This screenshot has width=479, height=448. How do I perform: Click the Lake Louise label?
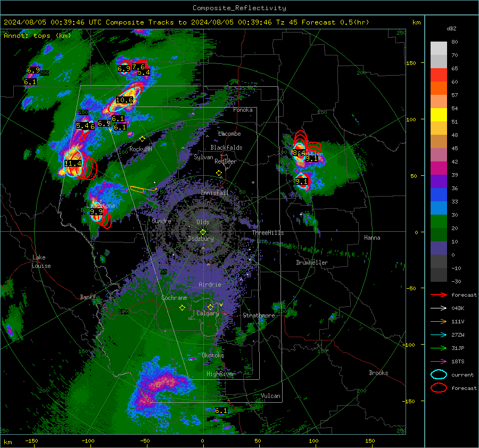(41, 262)
